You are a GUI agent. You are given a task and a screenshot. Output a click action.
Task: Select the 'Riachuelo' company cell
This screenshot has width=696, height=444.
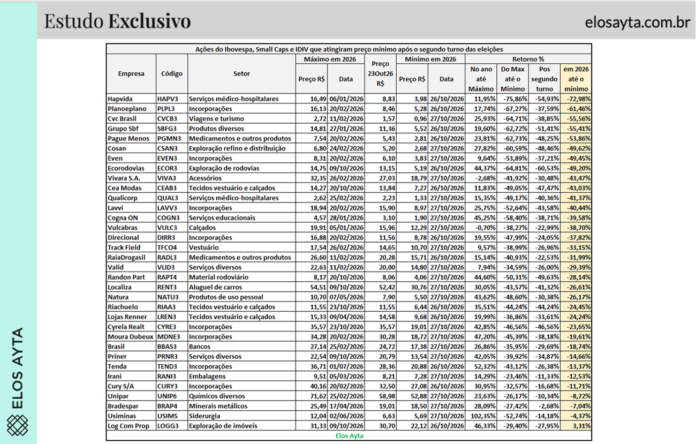click(131, 307)
